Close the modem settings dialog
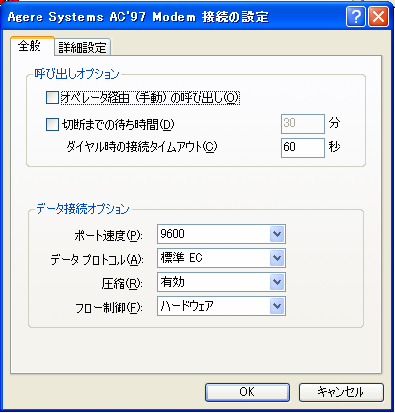395x413 pixels. [x=378, y=16]
